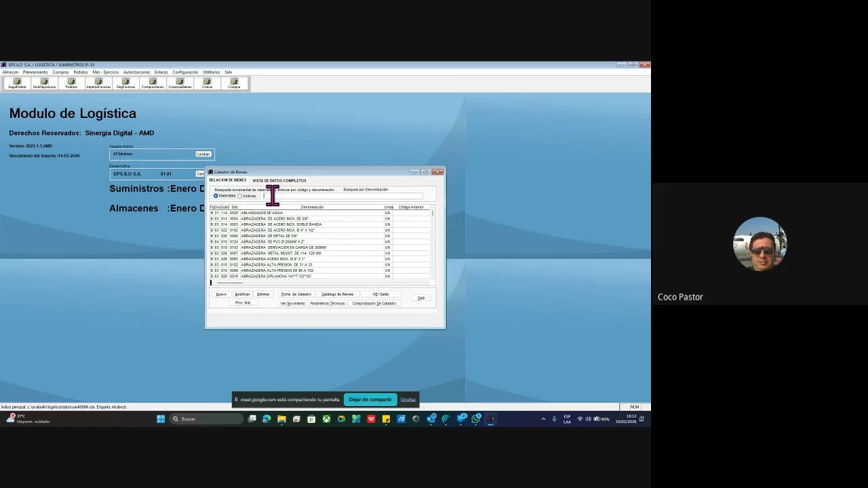Open the Windows Start menu
Screen dimensions: 868x488
161,419
